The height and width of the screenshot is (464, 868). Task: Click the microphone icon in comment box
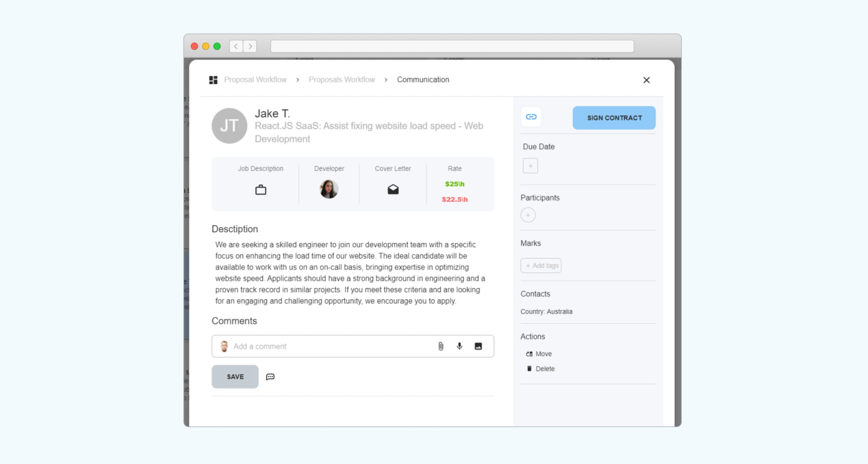(459, 346)
